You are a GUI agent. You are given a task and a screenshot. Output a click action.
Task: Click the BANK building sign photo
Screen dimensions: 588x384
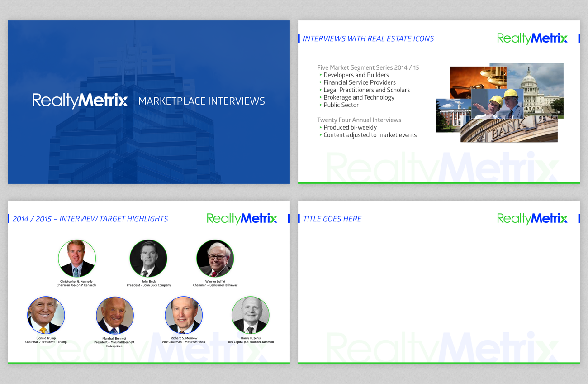coord(509,129)
